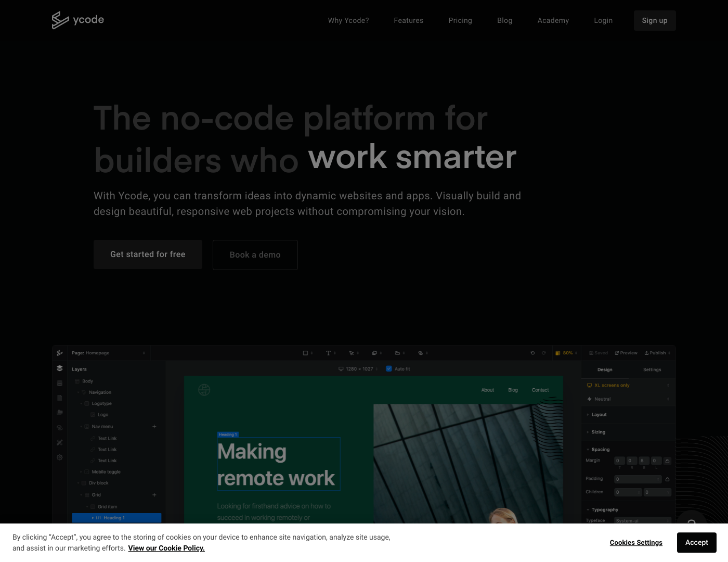The height and width of the screenshot is (562, 728).
Task: Open Cookies Settings
Action: pos(636,542)
